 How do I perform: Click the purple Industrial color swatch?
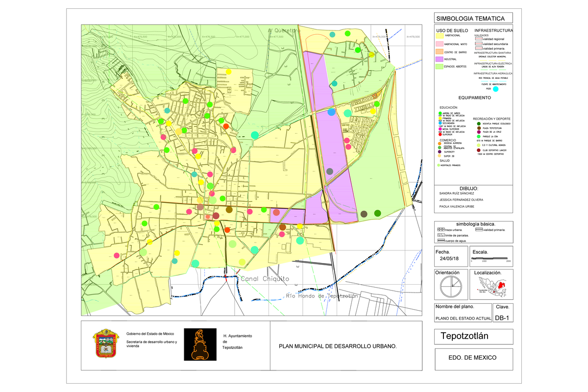pos(440,59)
